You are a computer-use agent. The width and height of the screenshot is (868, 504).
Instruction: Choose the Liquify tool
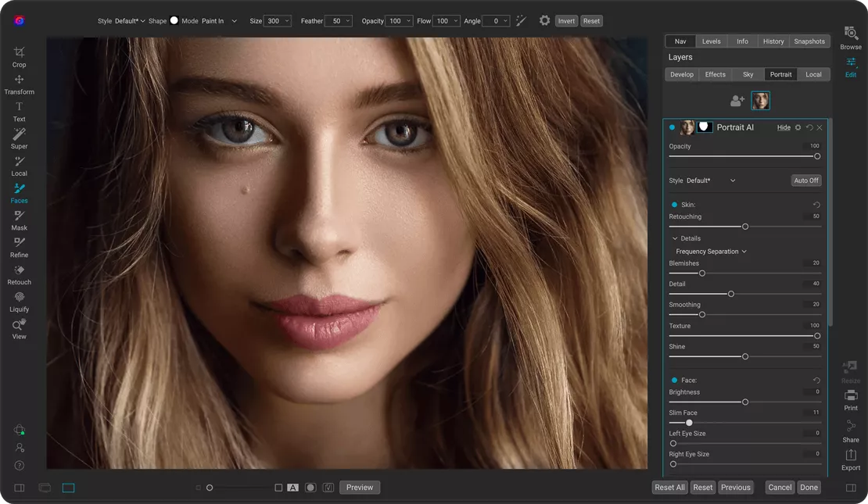pyautogui.click(x=19, y=301)
